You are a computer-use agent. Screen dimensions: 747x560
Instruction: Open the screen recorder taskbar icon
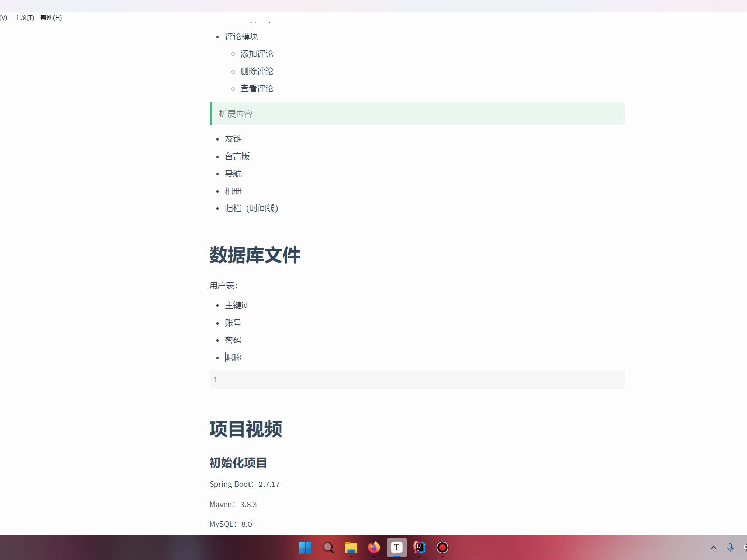point(442,548)
